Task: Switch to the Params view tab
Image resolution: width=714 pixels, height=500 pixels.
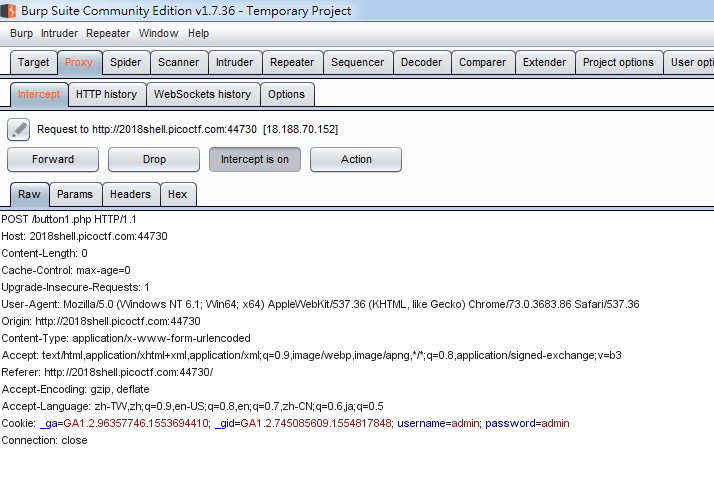Action: 75,194
